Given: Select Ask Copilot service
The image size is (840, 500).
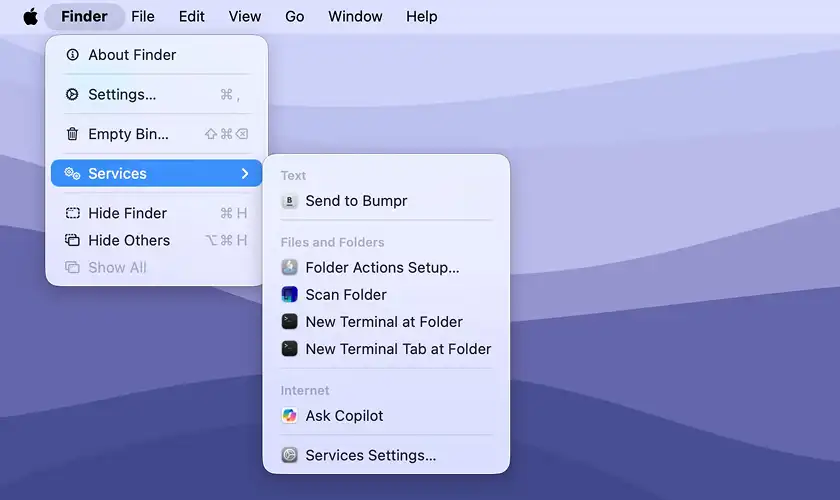Looking at the screenshot, I should tap(386, 416).
